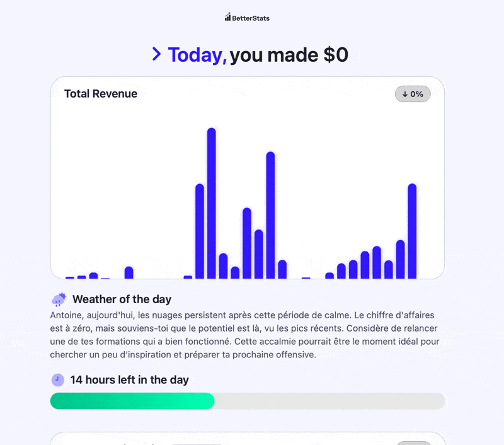The image size is (504, 445).
Task: Click the green filled part of the day progress bar
Action: [x=132, y=401]
